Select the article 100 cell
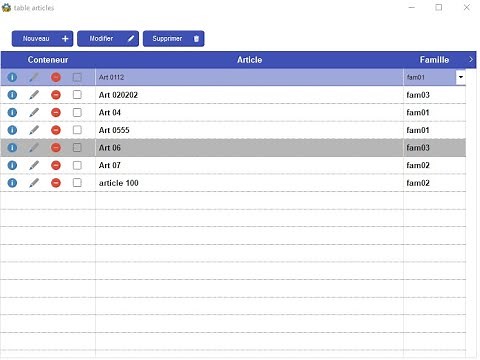 point(249,183)
